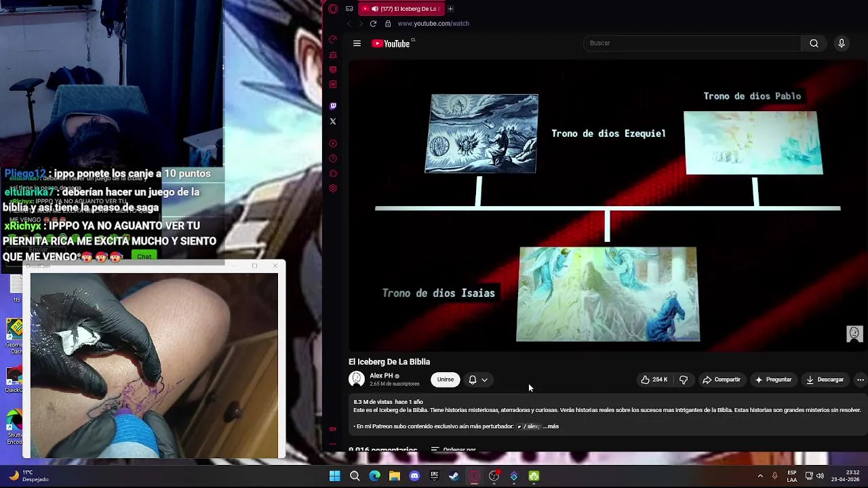Open a new browser tab
The image size is (868, 488).
tap(450, 9)
